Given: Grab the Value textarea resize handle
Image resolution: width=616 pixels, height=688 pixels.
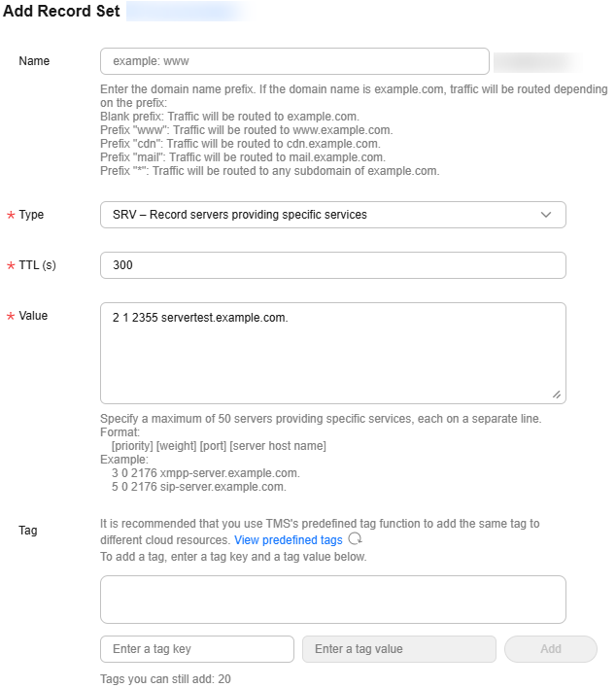Looking at the screenshot, I should [x=557, y=395].
